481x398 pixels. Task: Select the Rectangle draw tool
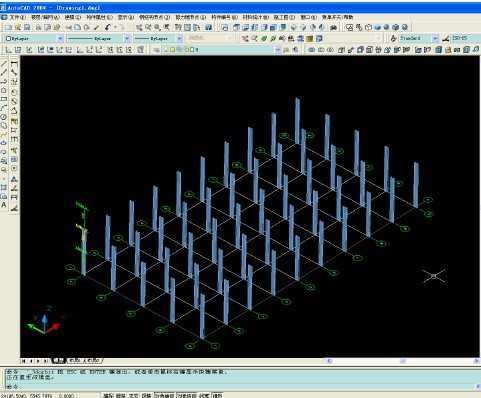4,99
